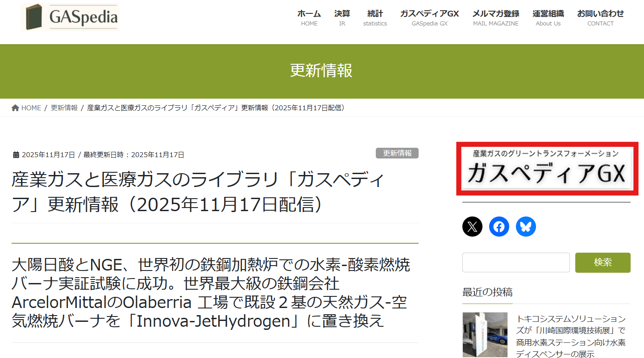The width and height of the screenshot is (644, 358).
Task: Open the hydrogen dispenser post thumbnail
Action: coord(485,335)
